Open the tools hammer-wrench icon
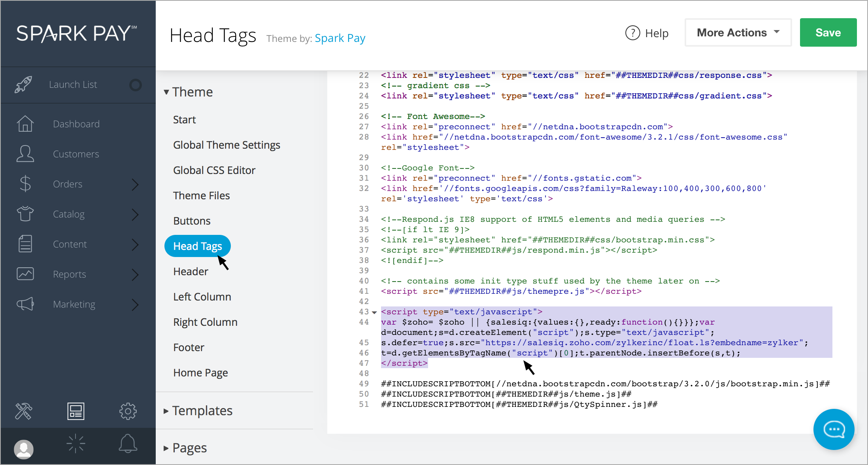This screenshot has height=465, width=868. tap(23, 411)
